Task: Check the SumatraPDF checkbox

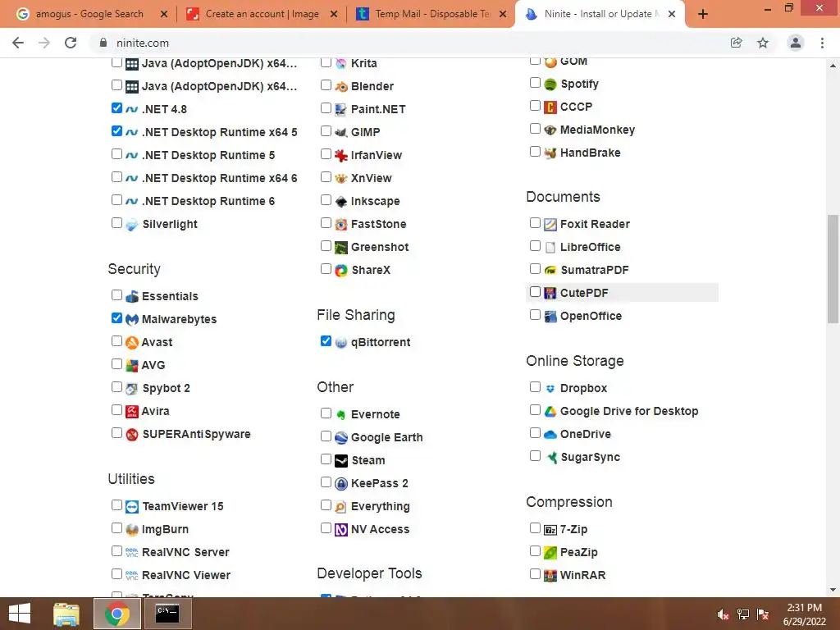Action: [535, 269]
